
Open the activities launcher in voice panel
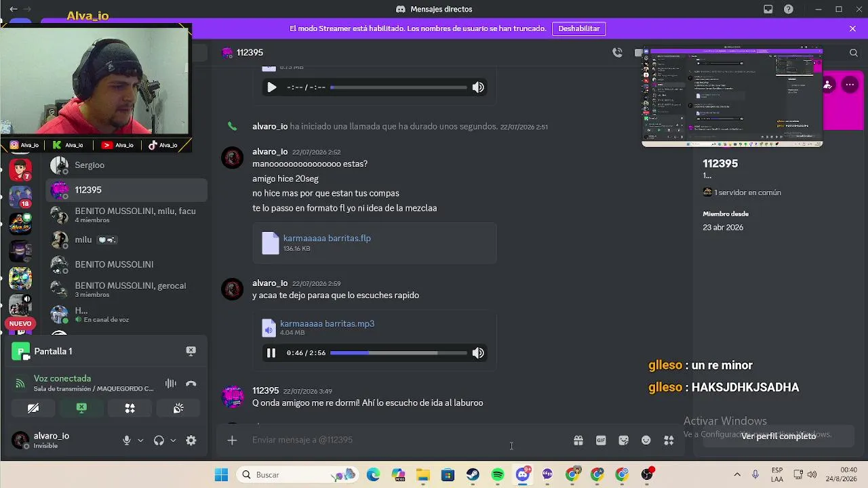(130, 408)
